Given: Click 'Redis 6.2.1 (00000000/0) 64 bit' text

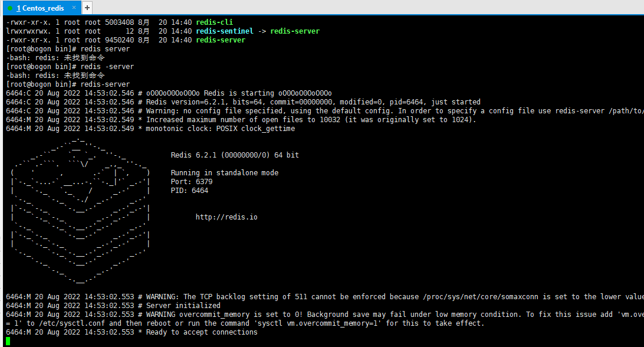Looking at the screenshot, I should 235,155.
